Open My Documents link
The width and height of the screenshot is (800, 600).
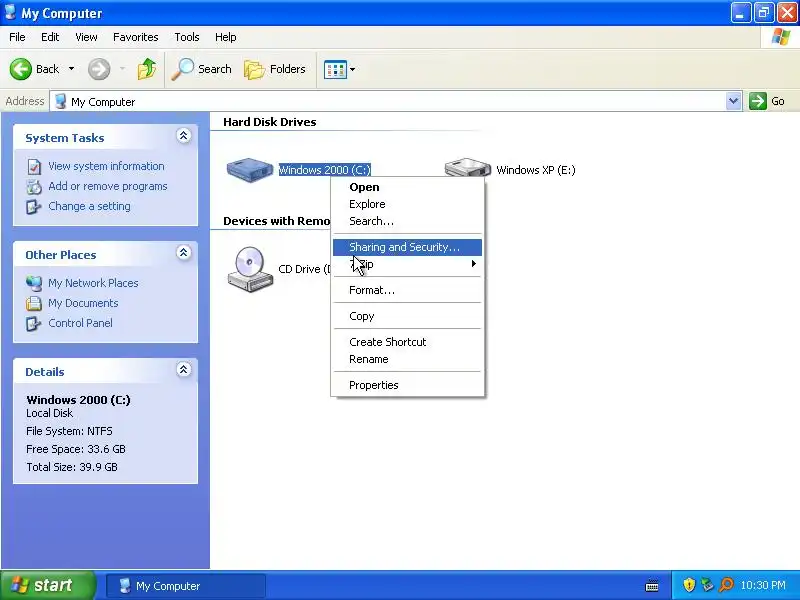(83, 303)
